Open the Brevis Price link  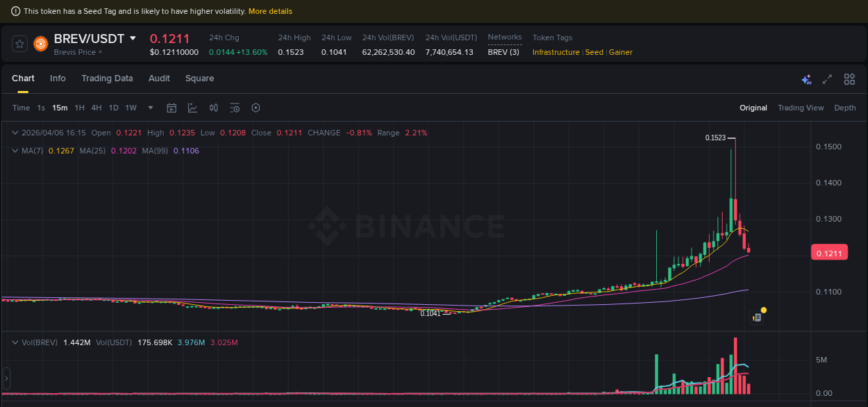pos(78,52)
